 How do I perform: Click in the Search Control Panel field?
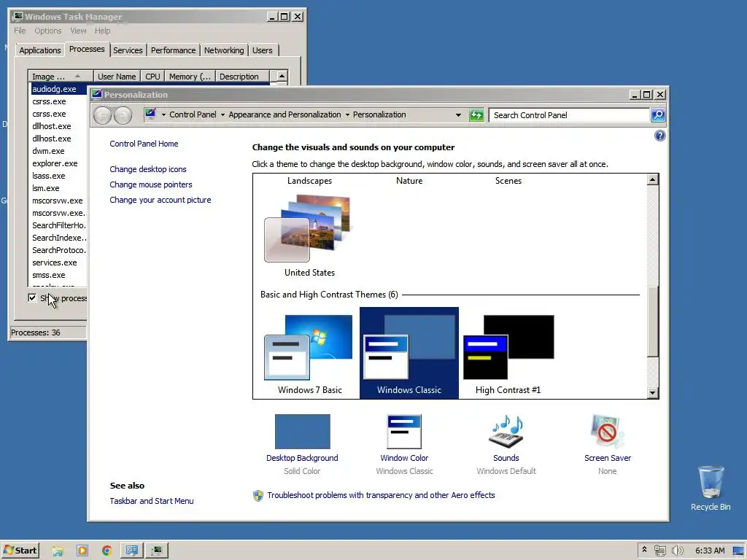[x=569, y=115]
